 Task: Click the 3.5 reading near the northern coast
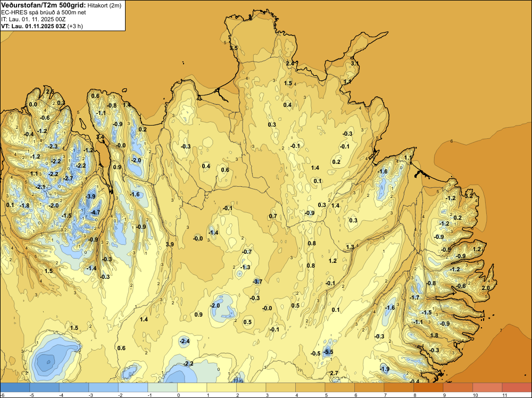click(x=234, y=48)
